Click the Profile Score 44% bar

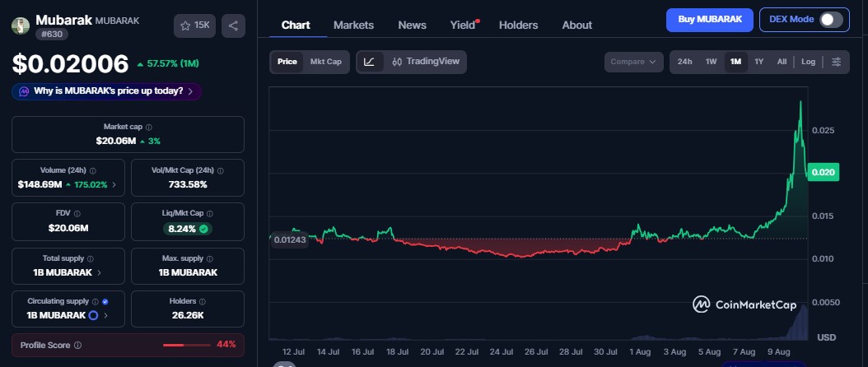tap(187, 345)
